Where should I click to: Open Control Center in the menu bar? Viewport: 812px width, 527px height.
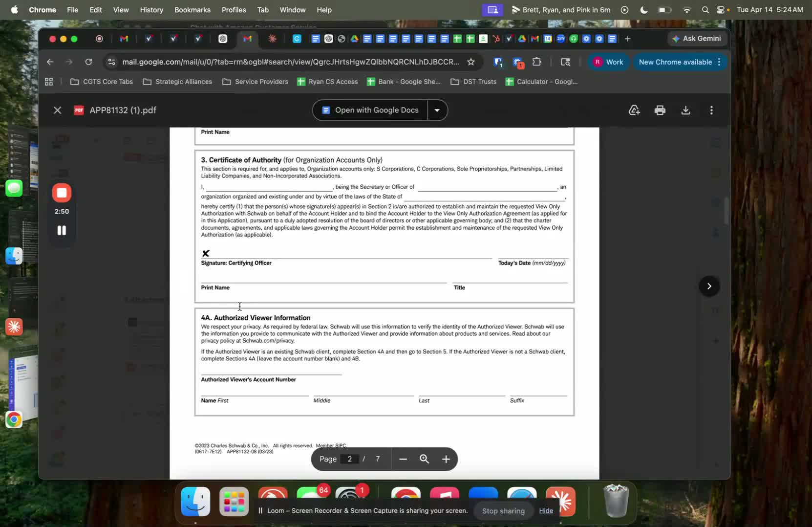721,10
